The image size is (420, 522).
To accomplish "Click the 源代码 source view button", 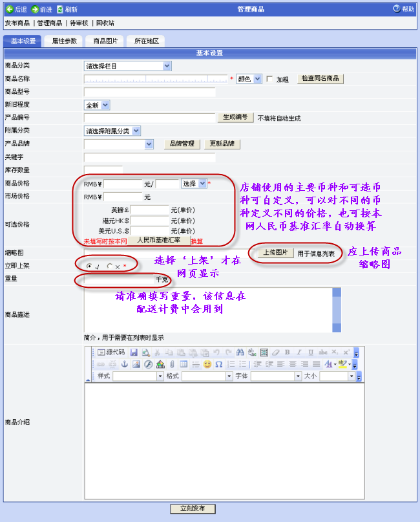I will coord(110,353).
